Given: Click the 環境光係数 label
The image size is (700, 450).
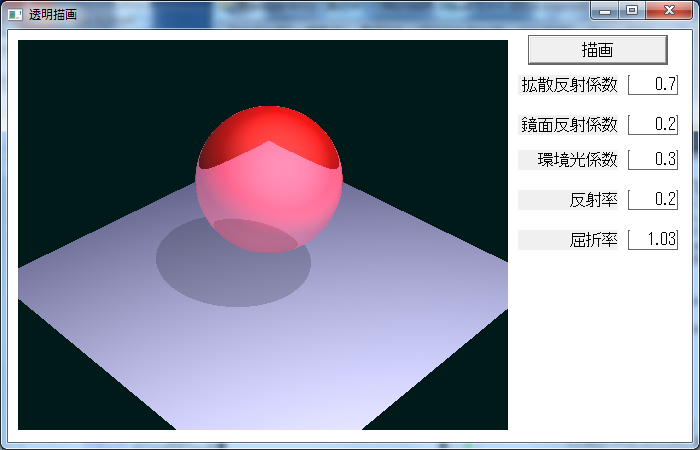Looking at the screenshot, I should coord(568,160).
